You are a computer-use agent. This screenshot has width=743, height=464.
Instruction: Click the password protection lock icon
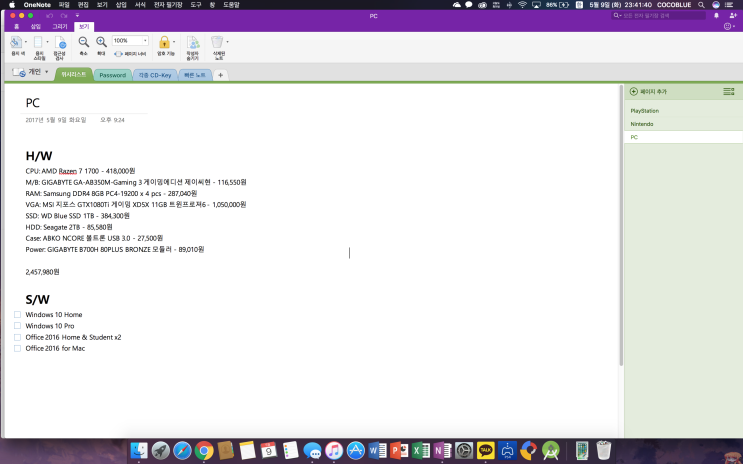pos(164,42)
